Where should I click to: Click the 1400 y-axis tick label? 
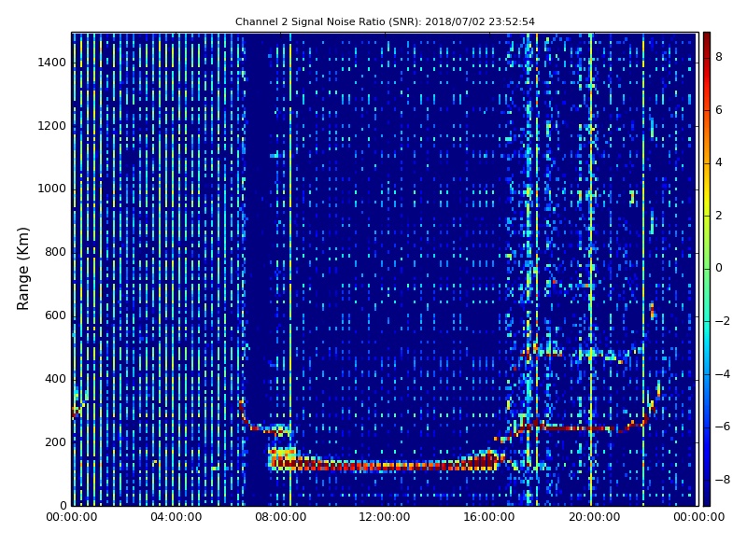(x=52, y=63)
